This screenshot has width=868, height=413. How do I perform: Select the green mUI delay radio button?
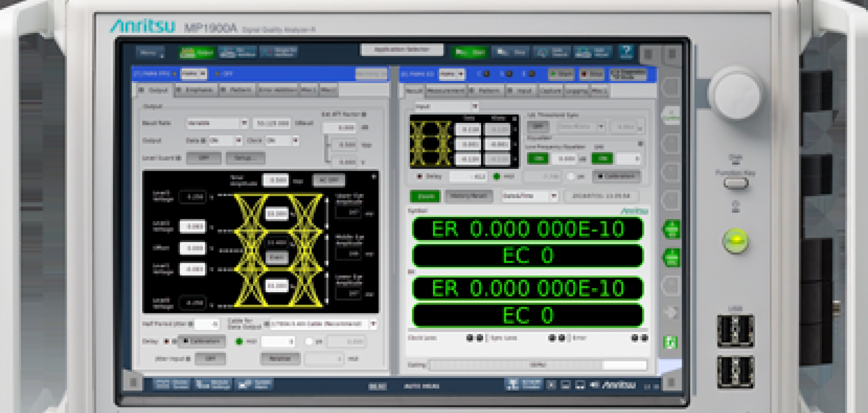click(239, 341)
